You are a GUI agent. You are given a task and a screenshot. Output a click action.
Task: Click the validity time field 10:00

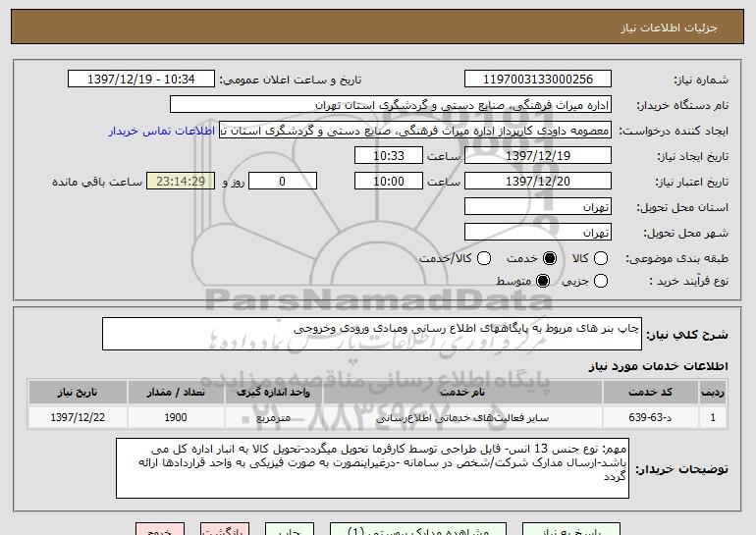point(389,182)
